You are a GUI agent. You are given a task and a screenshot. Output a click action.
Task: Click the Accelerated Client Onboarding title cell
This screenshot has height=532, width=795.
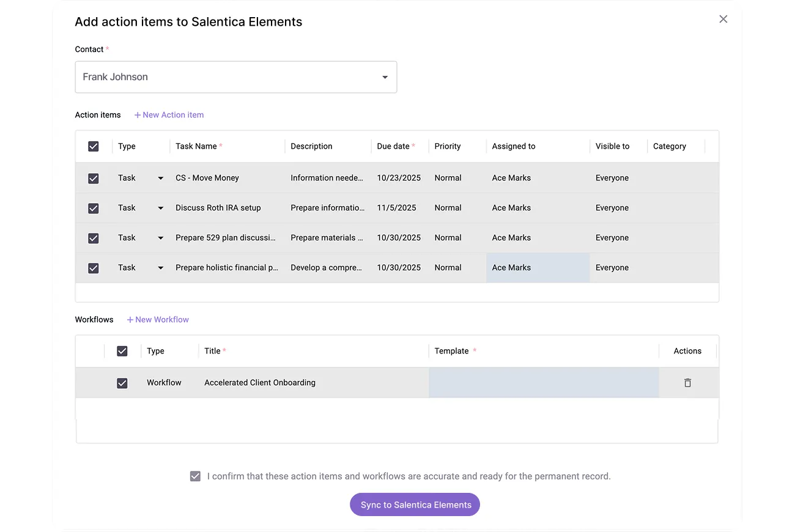tap(314, 383)
